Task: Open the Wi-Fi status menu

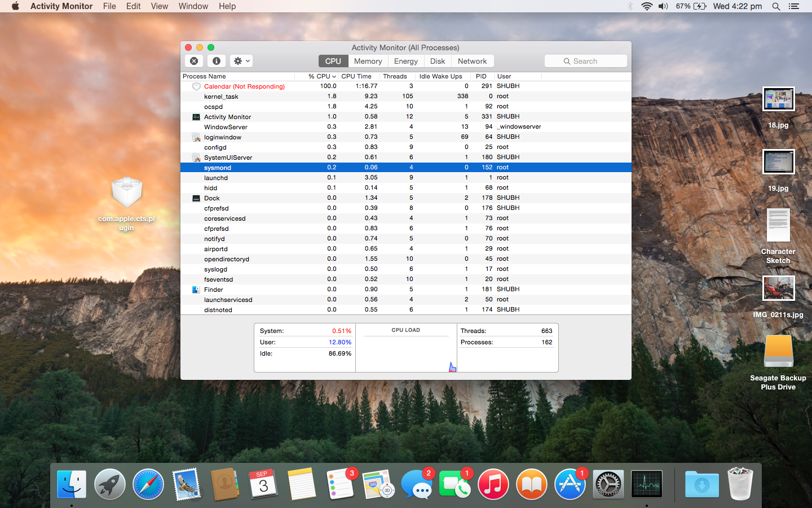Action: click(647, 6)
